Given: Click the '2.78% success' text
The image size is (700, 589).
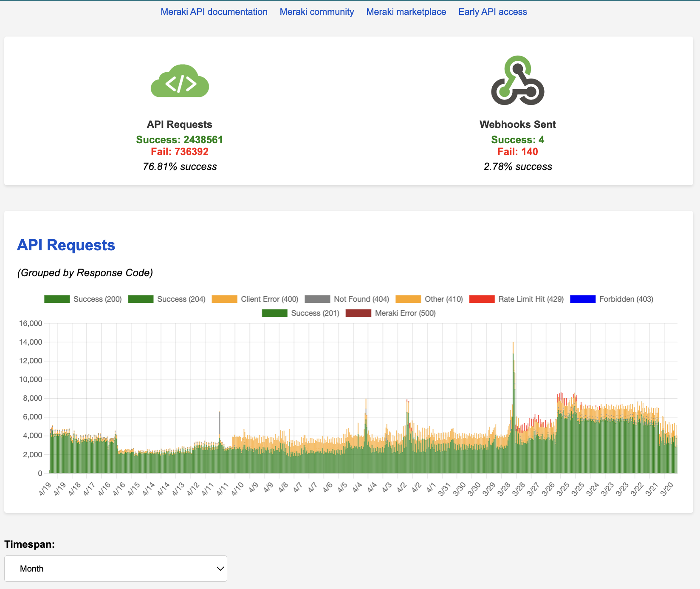Looking at the screenshot, I should [x=518, y=167].
